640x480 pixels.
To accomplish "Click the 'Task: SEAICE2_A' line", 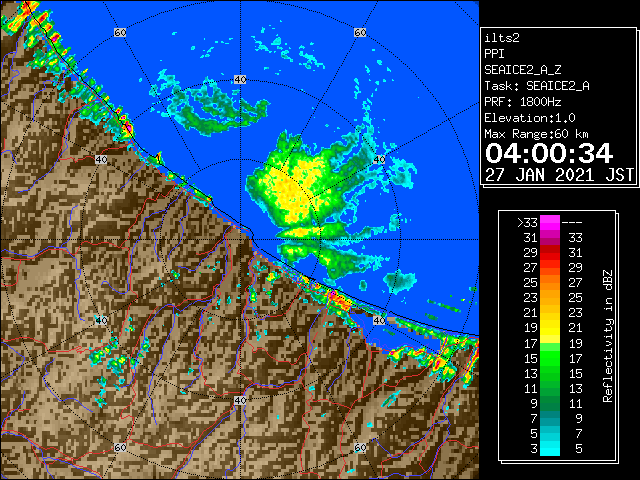I will [537, 86].
